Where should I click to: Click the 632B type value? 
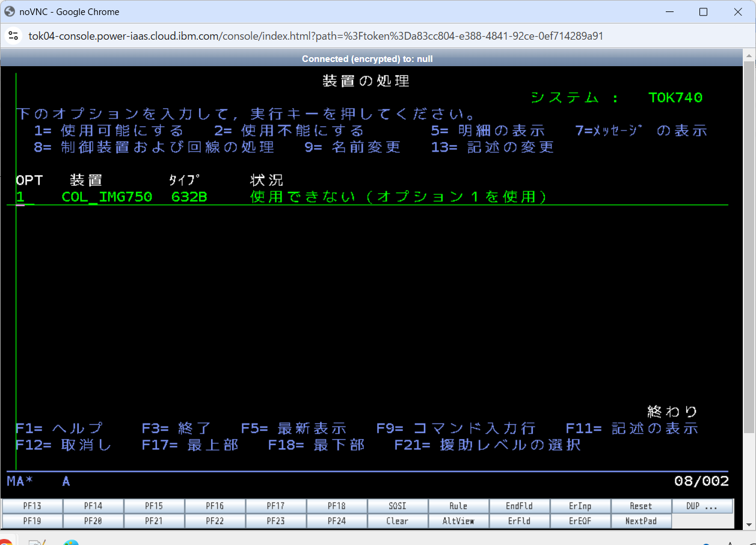[x=189, y=197]
